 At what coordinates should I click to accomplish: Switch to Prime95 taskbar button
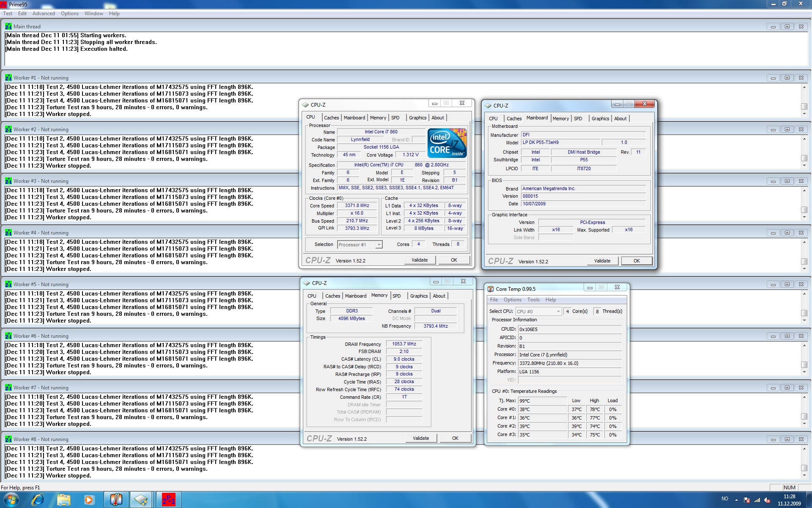pyautogui.click(x=168, y=500)
